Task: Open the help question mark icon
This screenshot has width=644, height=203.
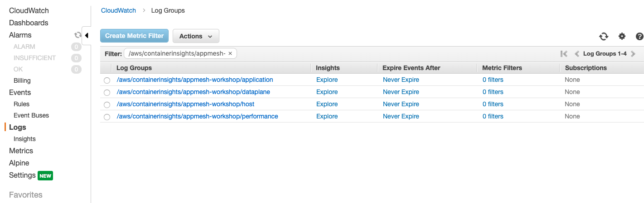Action: click(639, 37)
